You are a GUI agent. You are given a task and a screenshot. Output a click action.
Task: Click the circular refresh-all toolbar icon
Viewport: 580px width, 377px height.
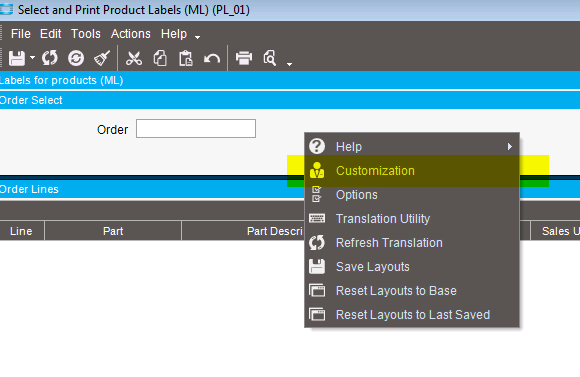76,58
